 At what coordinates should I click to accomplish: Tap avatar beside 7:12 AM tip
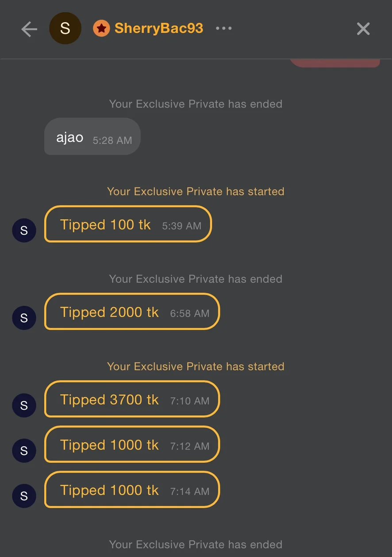coord(24,451)
